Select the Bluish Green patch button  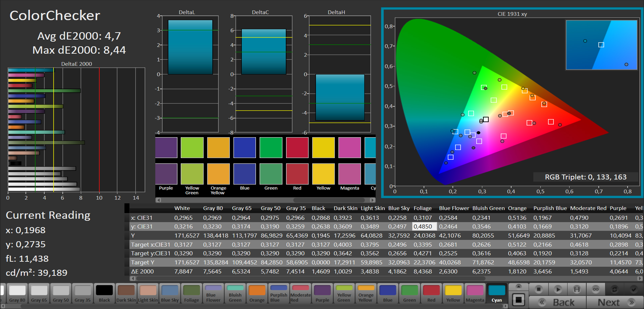pos(235,294)
